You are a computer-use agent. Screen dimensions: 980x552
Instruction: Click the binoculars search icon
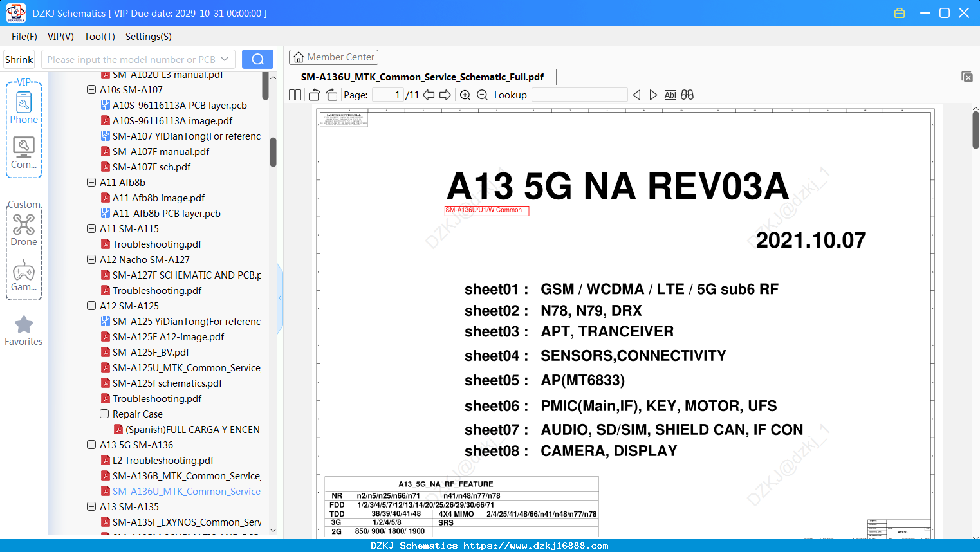[687, 95]
